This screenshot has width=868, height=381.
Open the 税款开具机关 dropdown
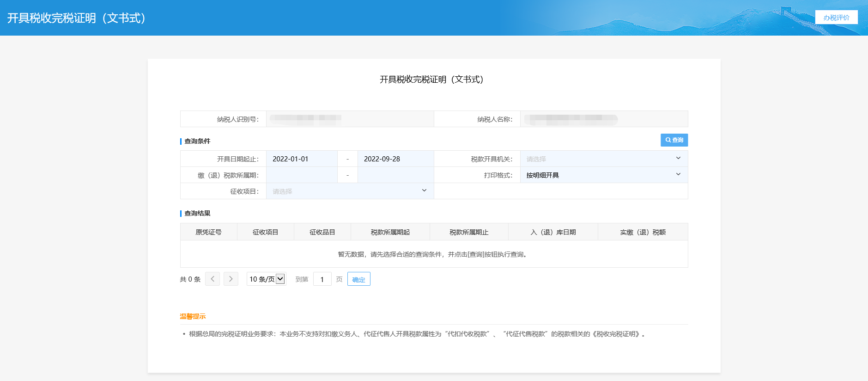[604, 159]
